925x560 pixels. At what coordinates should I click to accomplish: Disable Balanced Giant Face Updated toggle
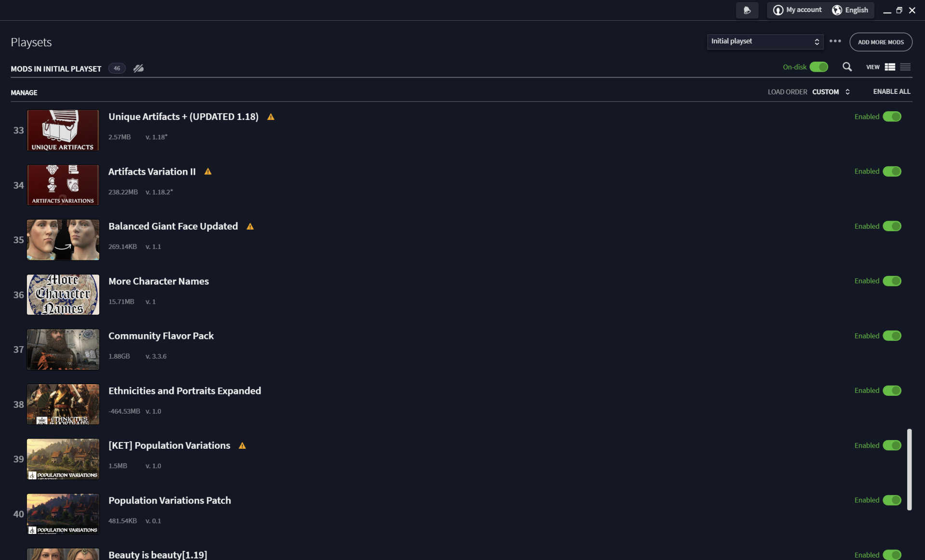click(892, 226)
